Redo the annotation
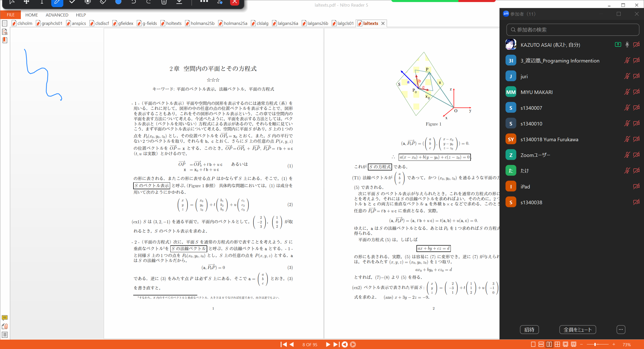Screen dimensions: 644x349 [x=149, y=2]
